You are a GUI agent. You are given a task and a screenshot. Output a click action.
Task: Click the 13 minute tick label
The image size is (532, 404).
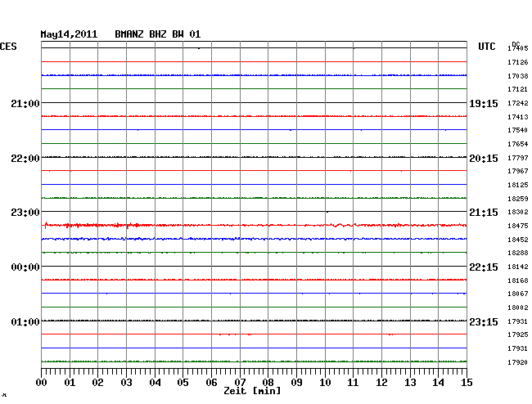coord(410,383)
